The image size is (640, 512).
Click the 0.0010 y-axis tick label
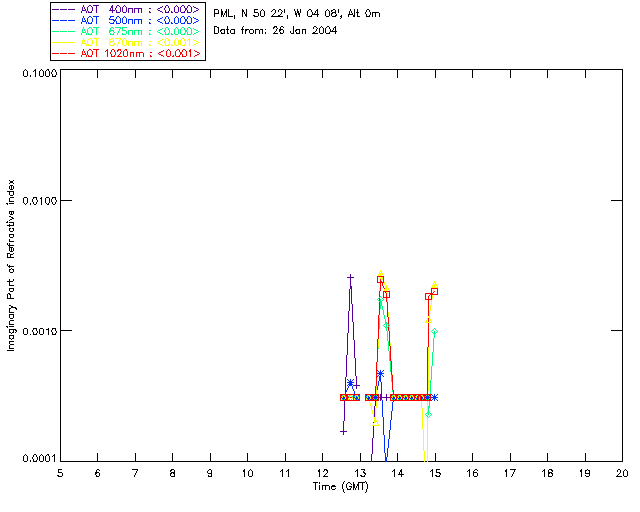40,331
